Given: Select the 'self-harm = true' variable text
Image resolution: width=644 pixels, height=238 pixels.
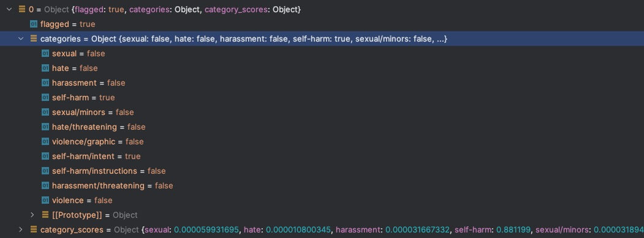Looking at the screenshot, I should tap(83, 98).
